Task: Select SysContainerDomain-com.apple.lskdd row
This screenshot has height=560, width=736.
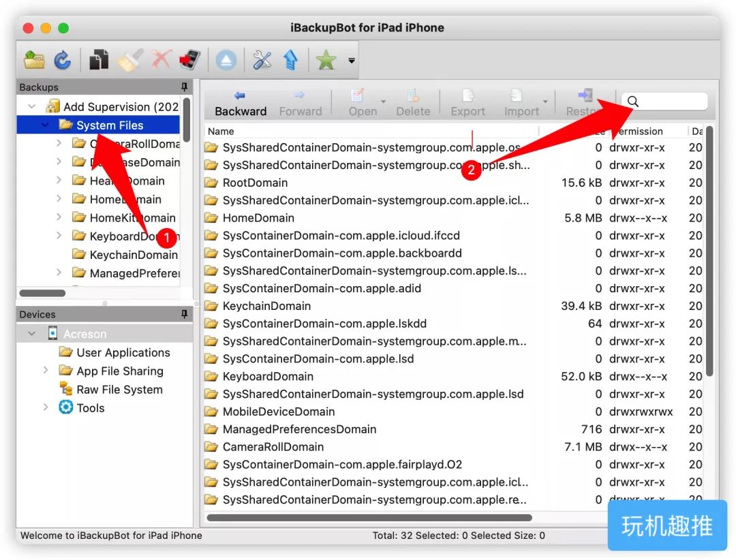Action: tap(453, 324)
